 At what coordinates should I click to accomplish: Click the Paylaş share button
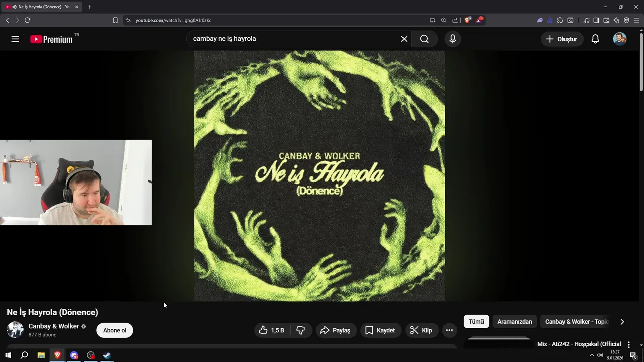335,330
